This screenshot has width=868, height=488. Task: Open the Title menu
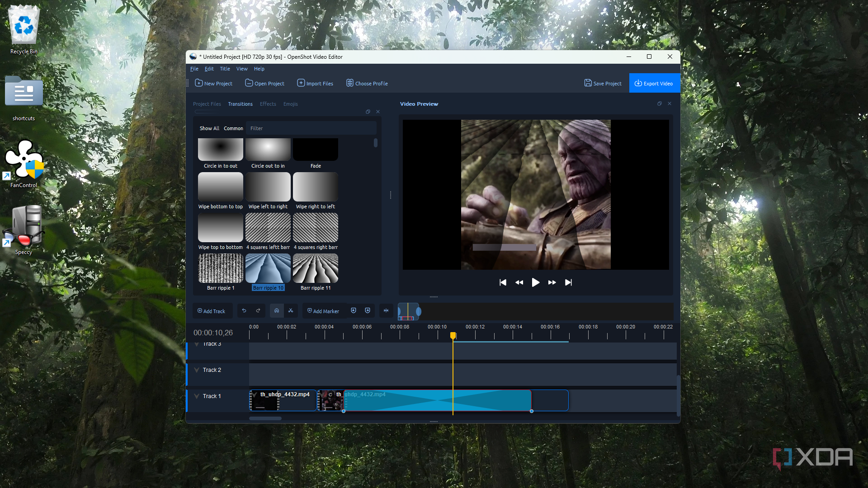point(225,69)
